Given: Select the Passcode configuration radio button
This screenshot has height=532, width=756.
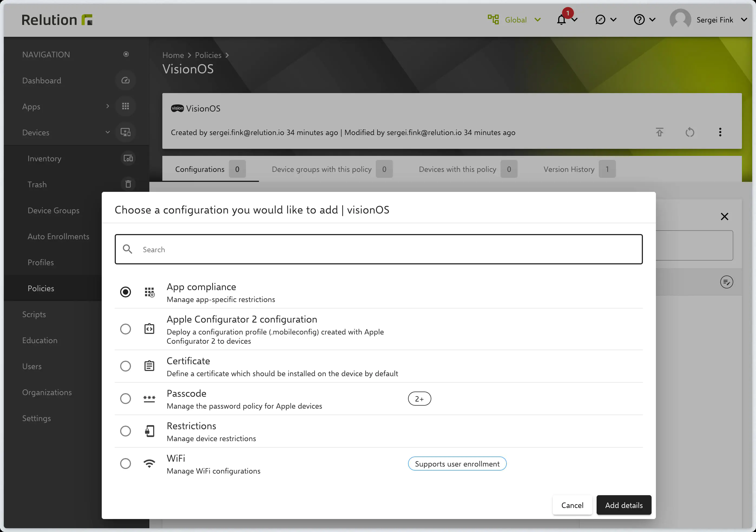Looking at the screenshot, I should click(x=126, y=399).
